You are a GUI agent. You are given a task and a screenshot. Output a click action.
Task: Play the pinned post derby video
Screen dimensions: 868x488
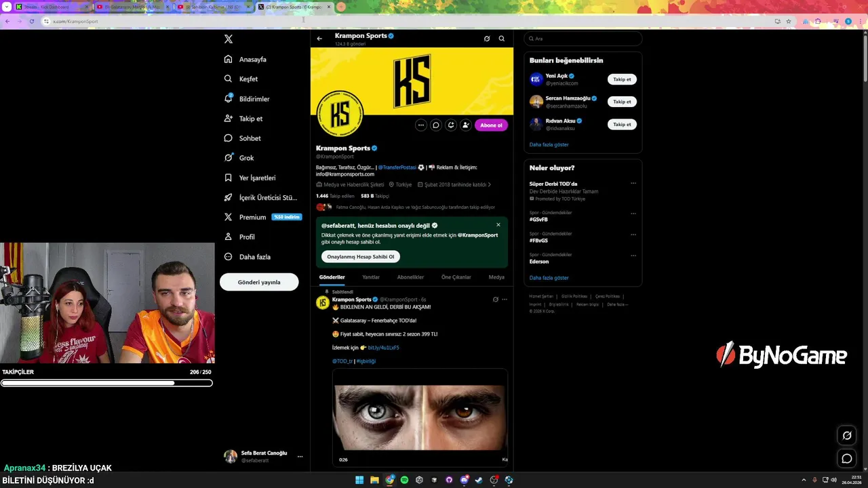point(420,417)
